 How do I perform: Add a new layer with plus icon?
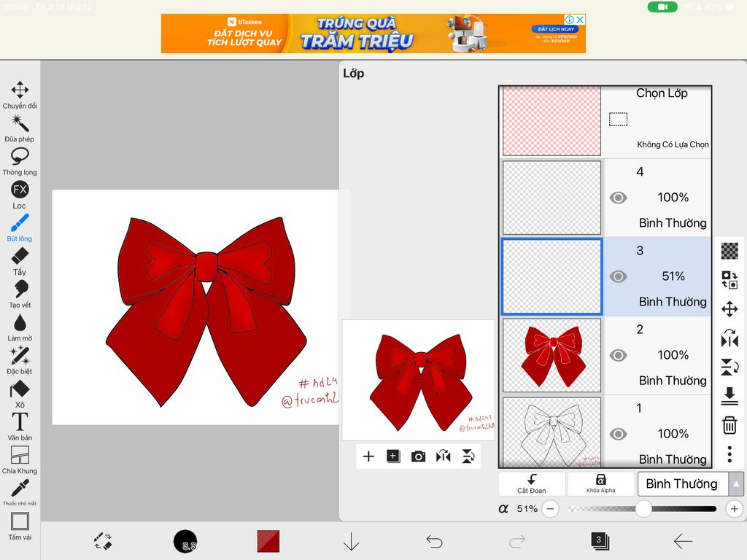(x=368, y=456)
